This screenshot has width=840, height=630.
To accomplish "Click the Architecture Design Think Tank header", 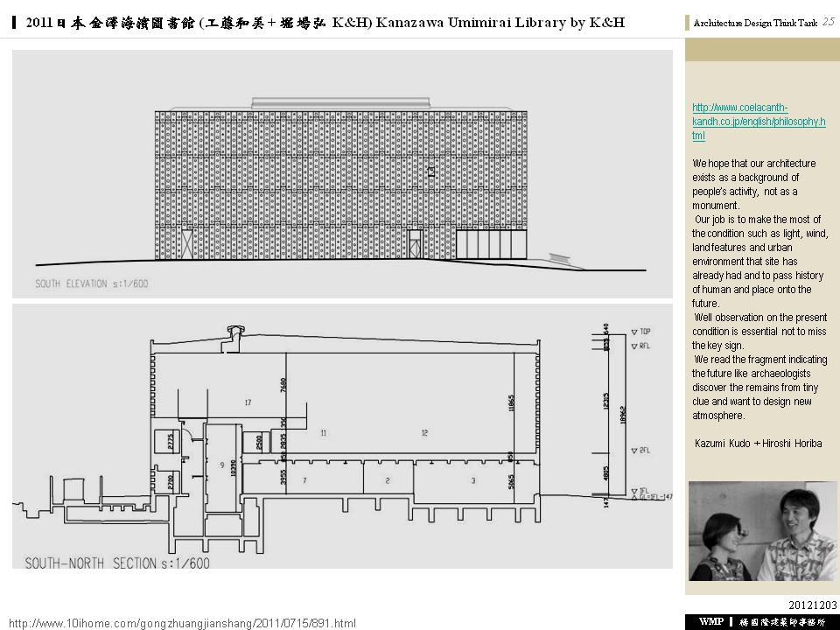I will (x=755, y=23).
